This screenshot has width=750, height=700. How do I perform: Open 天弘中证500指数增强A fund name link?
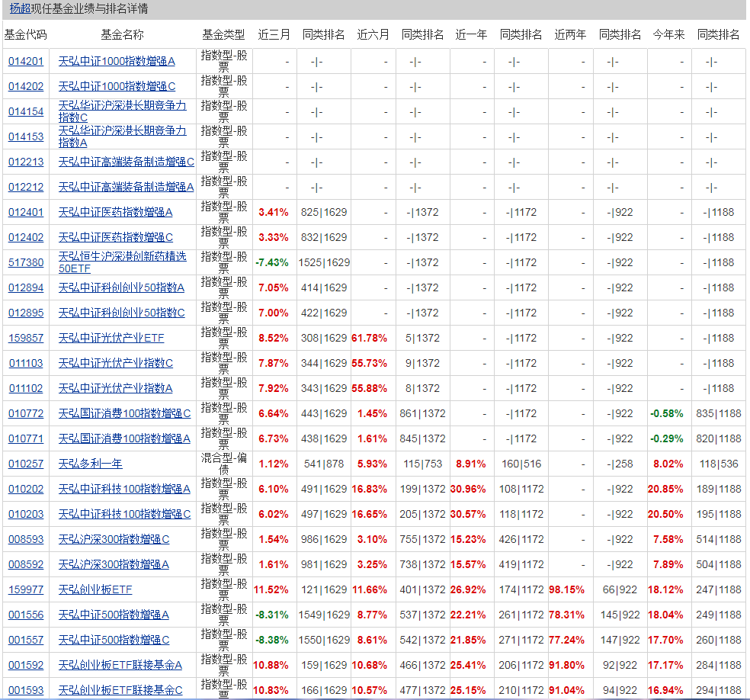coord(114,615)
